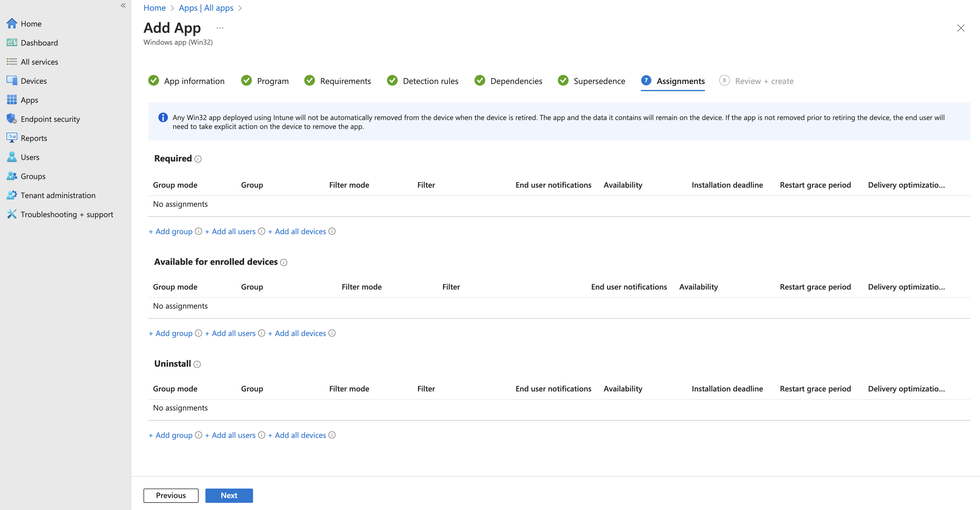Click the Endpoint security shield icon
The width and height of the screenshot is (980, 510).
click(x=12, y=119)
